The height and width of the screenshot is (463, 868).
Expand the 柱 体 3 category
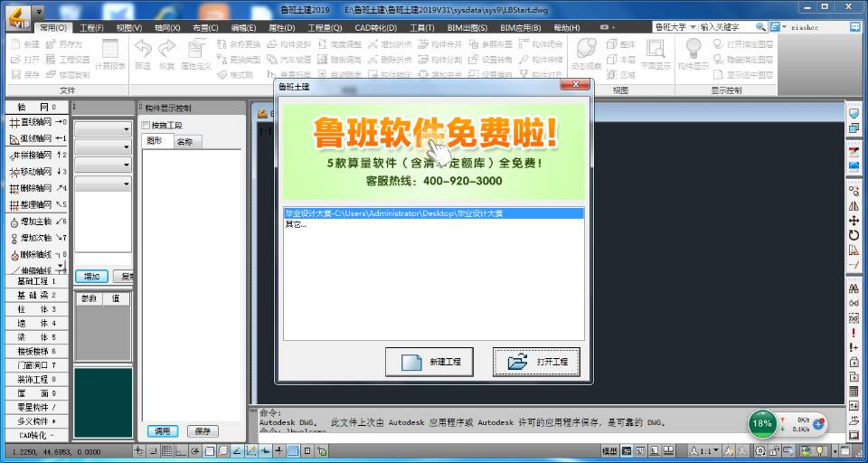(37, 309)
